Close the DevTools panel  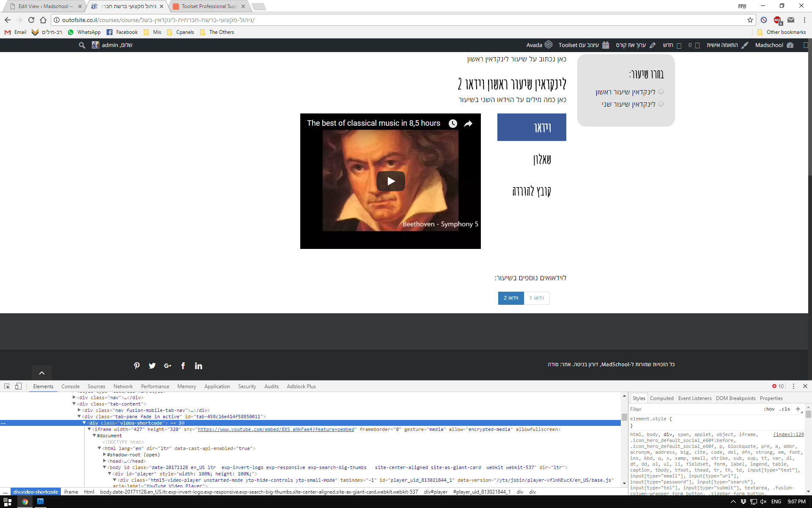(805, 386)
